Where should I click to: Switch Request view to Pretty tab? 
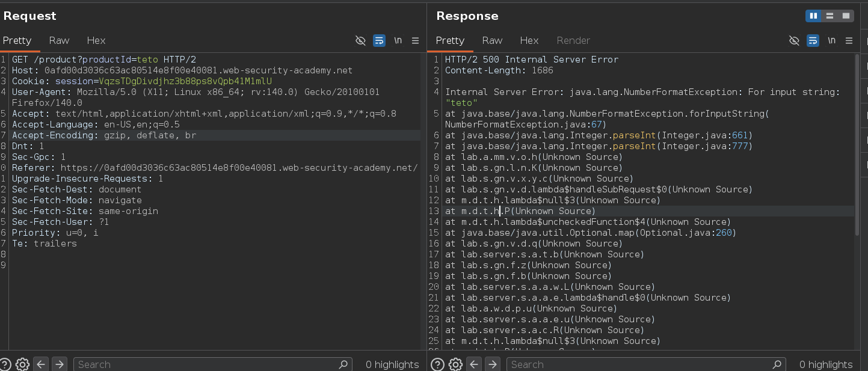[x=17, y=40]
